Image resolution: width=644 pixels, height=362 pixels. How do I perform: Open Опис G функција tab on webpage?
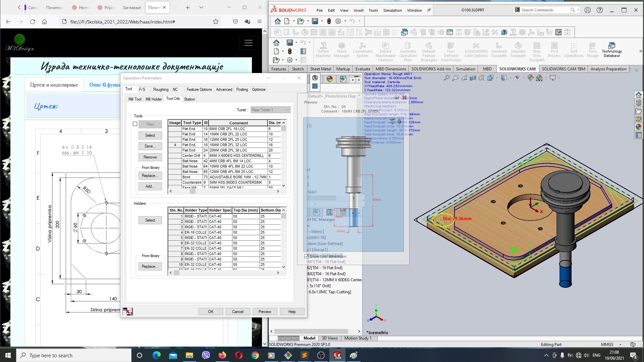[x=104, y=85]
